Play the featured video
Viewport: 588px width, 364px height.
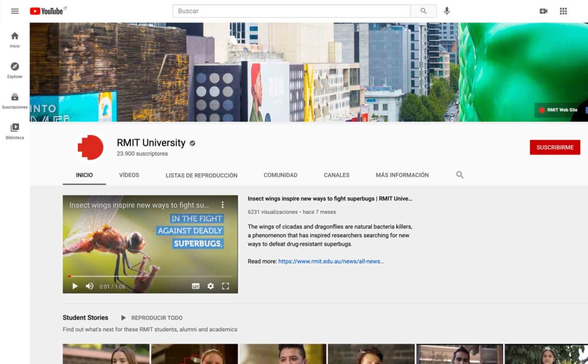(x=75, y=286)
